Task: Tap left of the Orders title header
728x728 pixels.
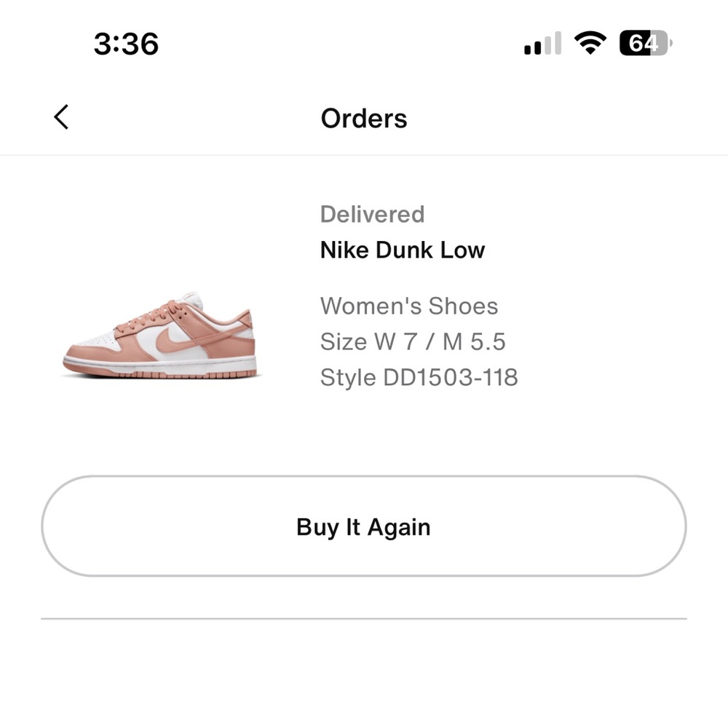Action: 182,118
